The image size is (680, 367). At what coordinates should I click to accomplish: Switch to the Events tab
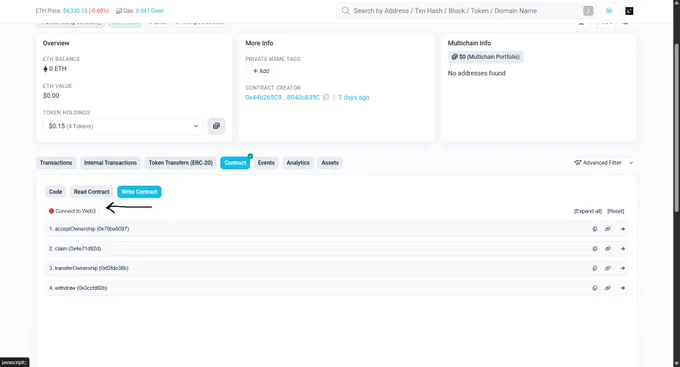coord(266,163)
